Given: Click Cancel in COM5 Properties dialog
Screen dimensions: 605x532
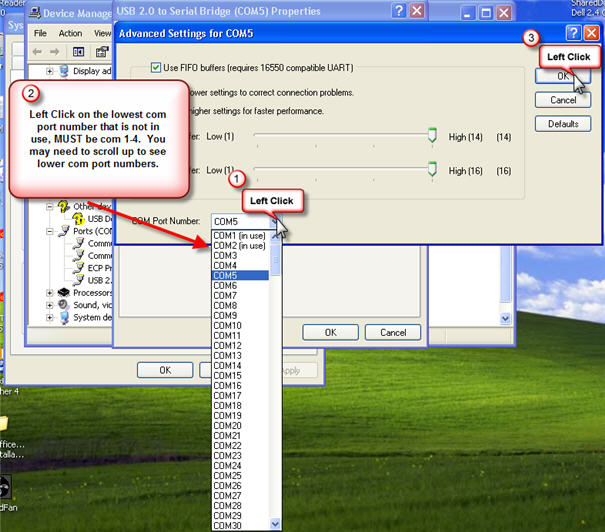Looking at the screenshot, I should click(x=393, y=333).
